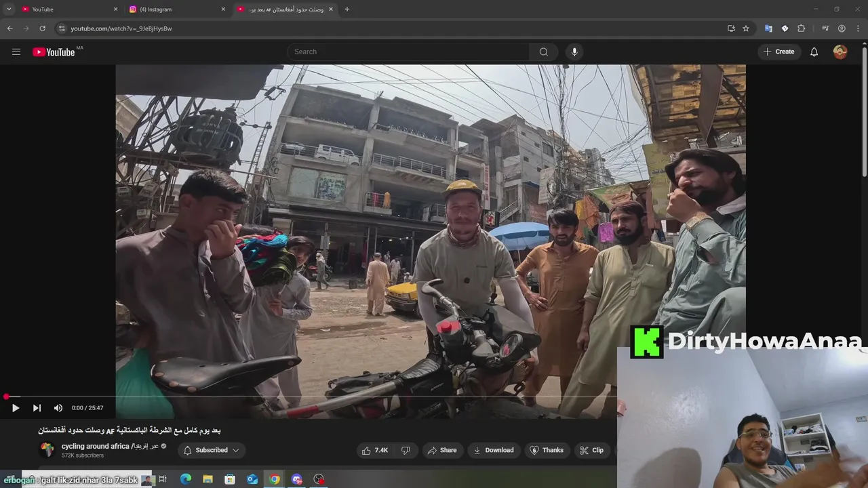Open the YouTube hamburger guide menu
The height and width of the screenshot is (488, 868).
[x=16, y=52]
